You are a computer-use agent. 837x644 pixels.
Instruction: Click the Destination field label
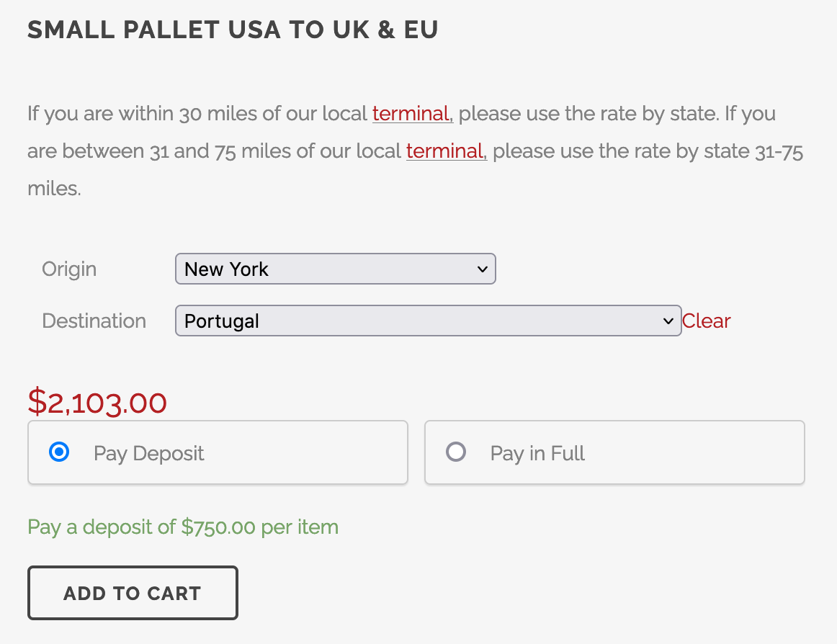[x=94, y=321]
